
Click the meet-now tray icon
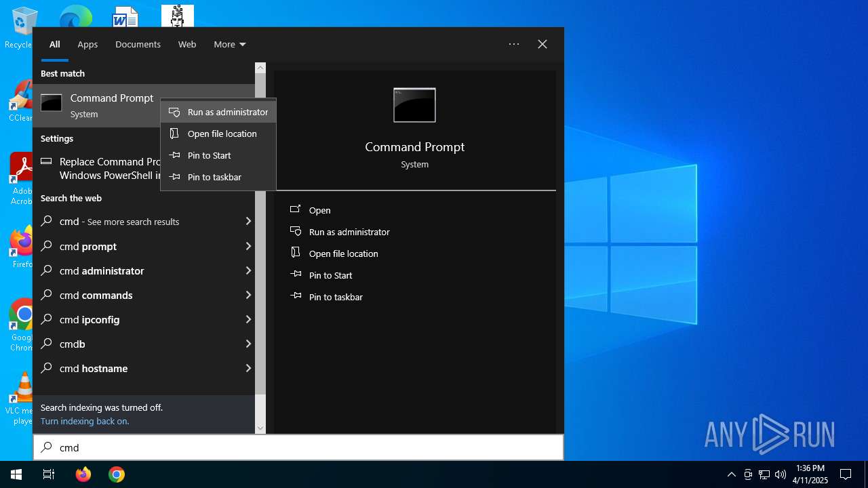coord(748,474)
